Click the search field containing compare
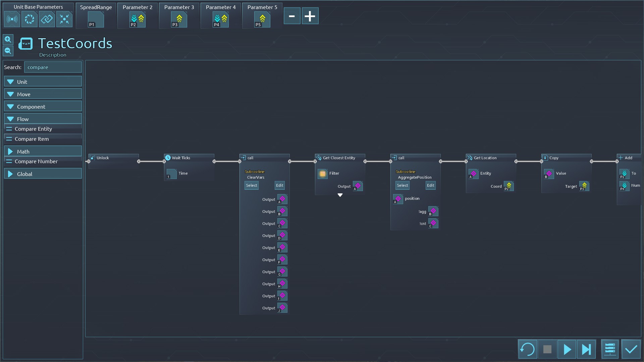 pos(53,67)
